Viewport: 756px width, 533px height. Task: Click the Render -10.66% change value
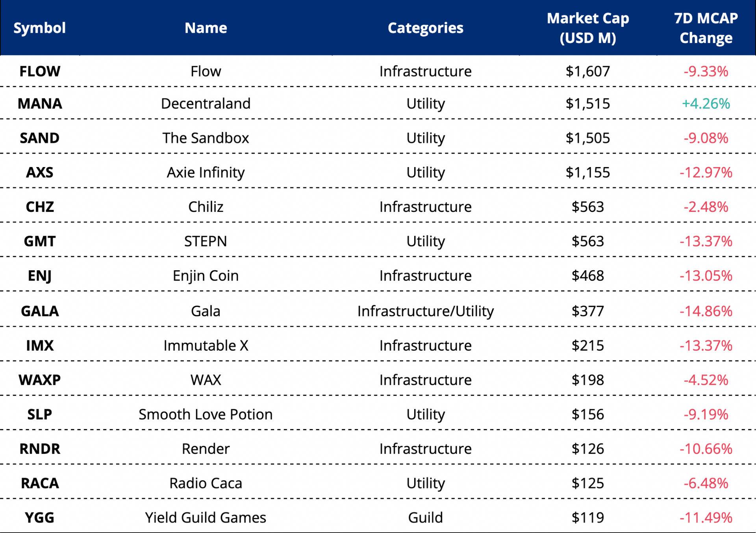pos(706,449)
